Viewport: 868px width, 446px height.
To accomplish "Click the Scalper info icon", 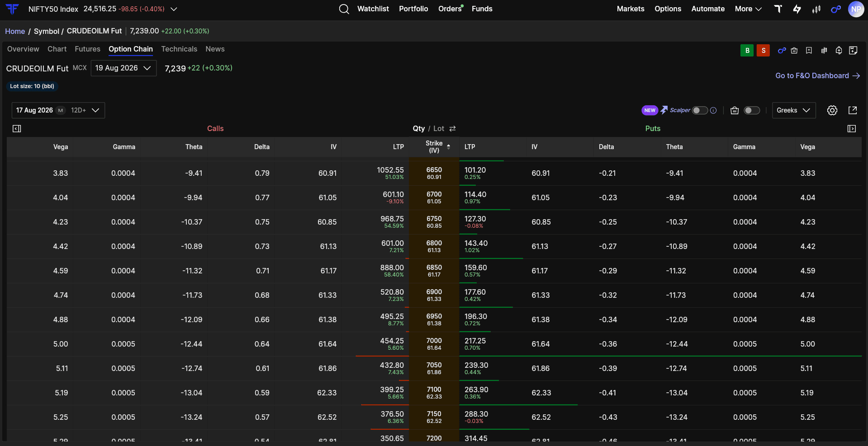I will tap(713, 110).
